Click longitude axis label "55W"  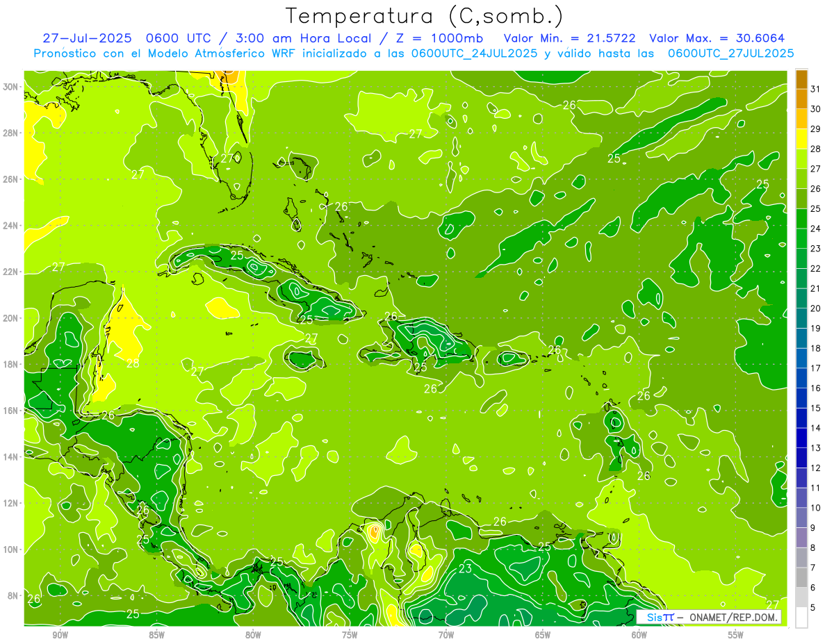tap(736, 635)
